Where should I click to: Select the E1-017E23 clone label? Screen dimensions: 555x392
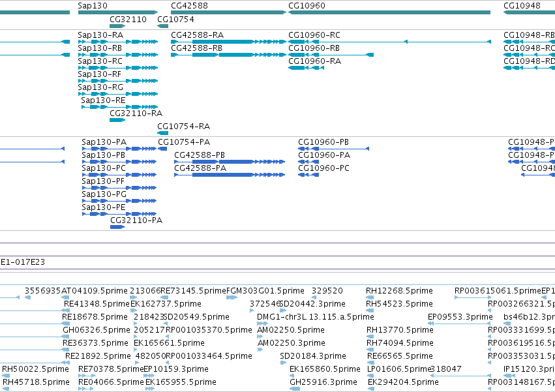click(23, 262)
